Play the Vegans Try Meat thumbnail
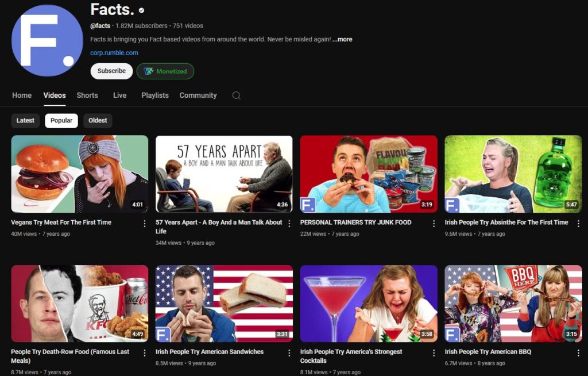The image size is (588, 376). pos(79,174)
